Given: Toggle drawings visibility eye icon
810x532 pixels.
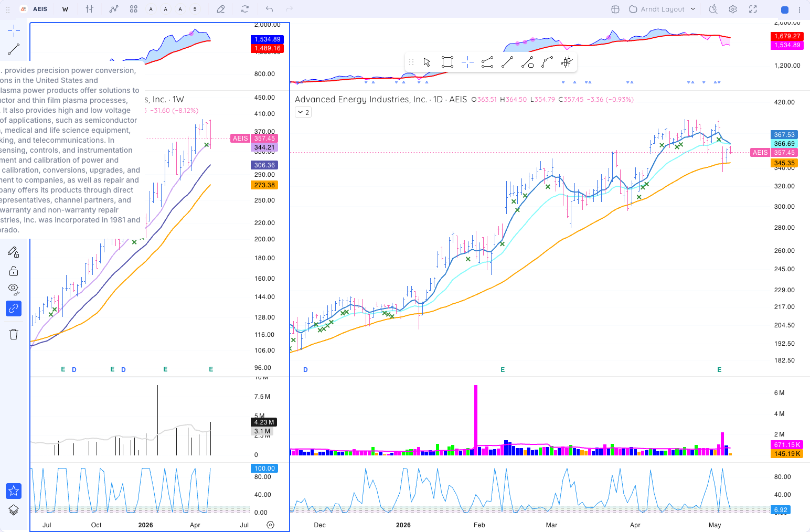Looking at the screenshot, I should point(14,289).
